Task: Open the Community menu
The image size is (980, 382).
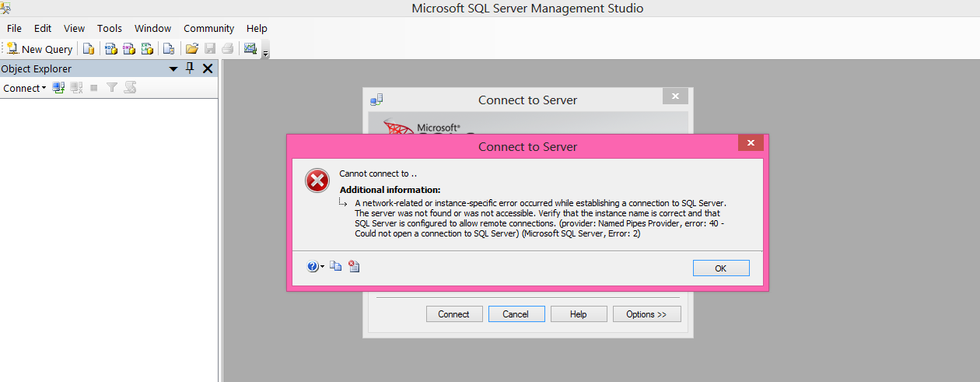Action: [x=208, y=28]
